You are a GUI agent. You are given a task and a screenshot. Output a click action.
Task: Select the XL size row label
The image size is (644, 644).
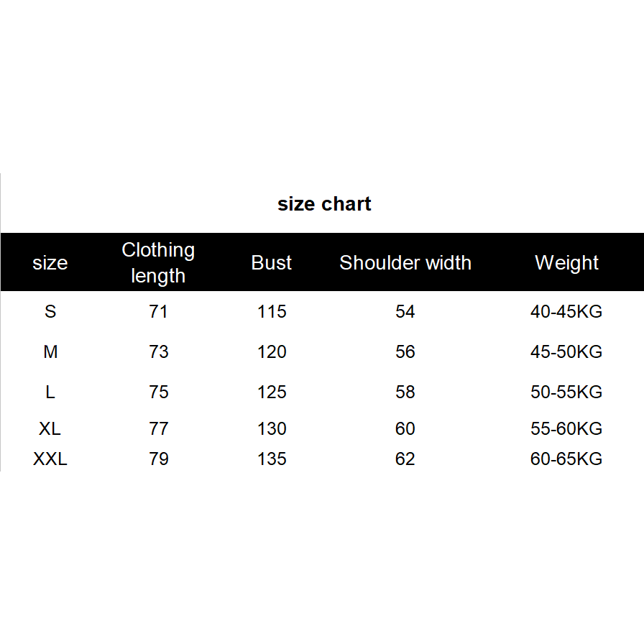coord(50,429)
